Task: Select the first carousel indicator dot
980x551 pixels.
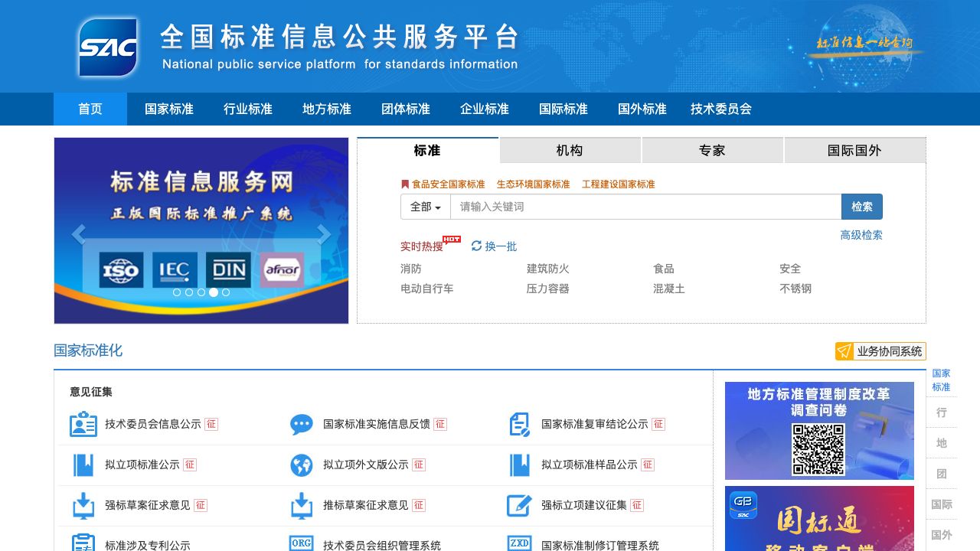Action: (x=177, y=292)
